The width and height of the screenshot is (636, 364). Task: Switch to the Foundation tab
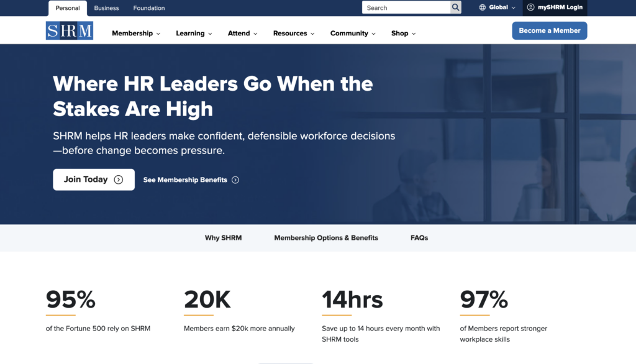[149, 8]
